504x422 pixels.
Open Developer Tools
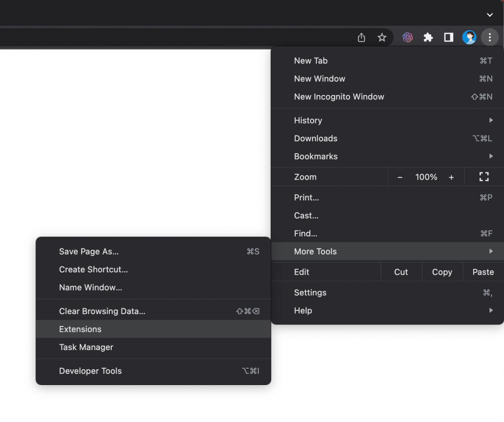(x=91, y=371)
